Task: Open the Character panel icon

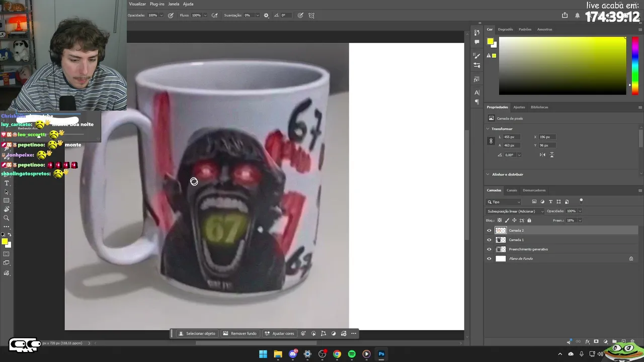Action: click(477, 93)
